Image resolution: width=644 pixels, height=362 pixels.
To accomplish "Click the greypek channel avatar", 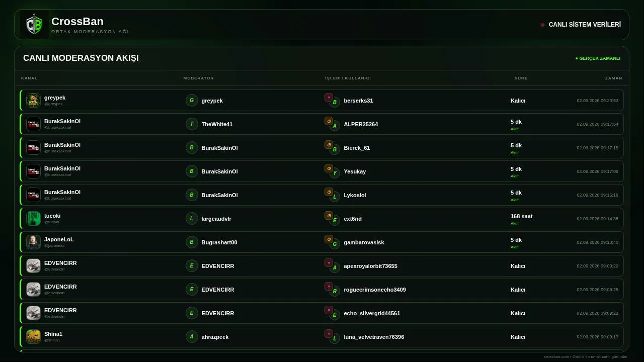I will point(33,100).
